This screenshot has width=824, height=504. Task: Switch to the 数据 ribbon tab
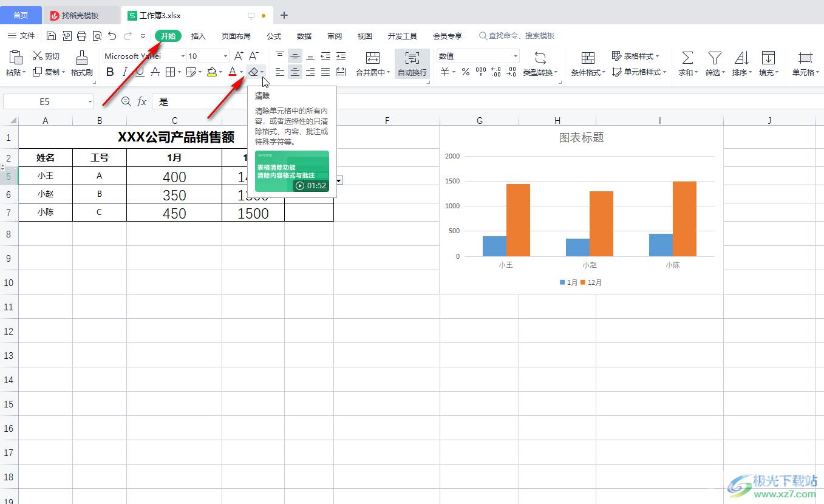(304, 36)
